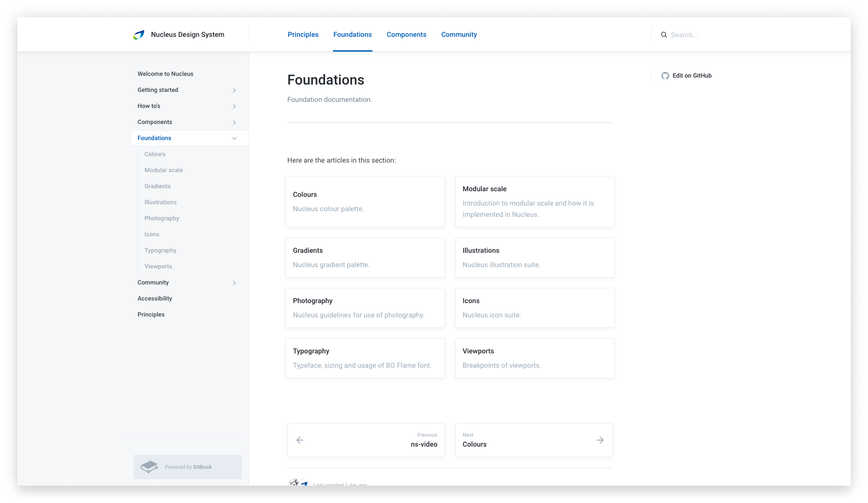868x503 pixels.
Task: Click the search magnifier icon
Action: coord(664,35)
